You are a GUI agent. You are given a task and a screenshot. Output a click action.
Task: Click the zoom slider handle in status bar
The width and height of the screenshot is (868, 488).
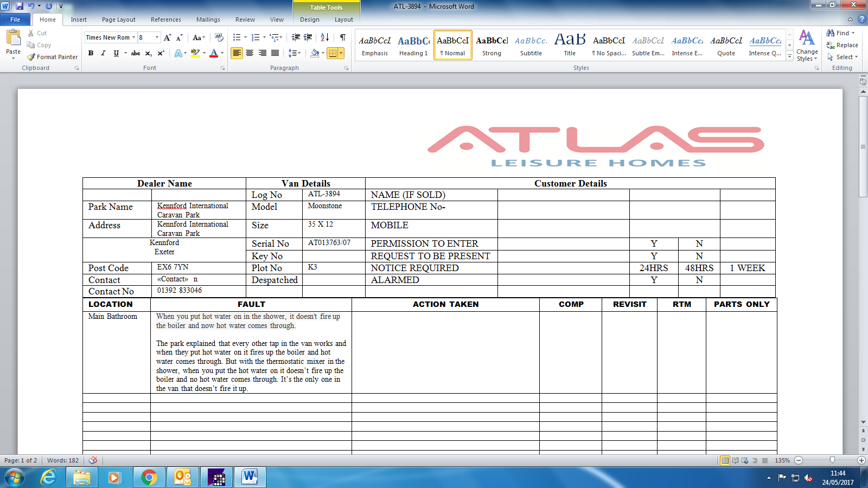[832, 460]
